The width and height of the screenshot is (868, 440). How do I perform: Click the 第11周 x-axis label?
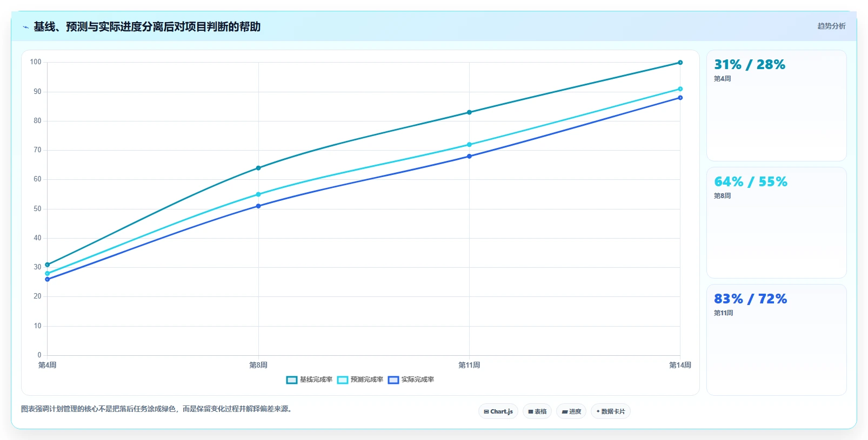pyautogui.click(x=469, y=365)
